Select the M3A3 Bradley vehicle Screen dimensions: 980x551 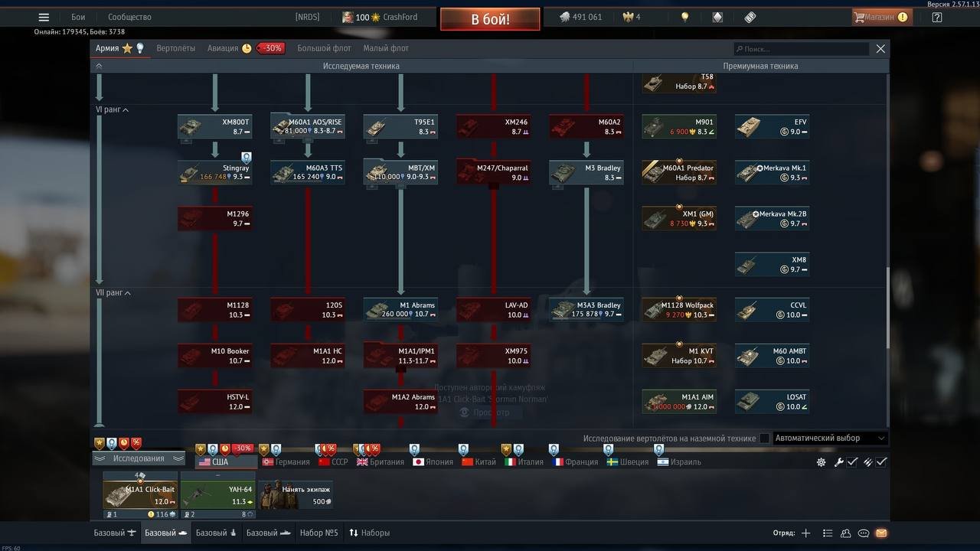586,309
